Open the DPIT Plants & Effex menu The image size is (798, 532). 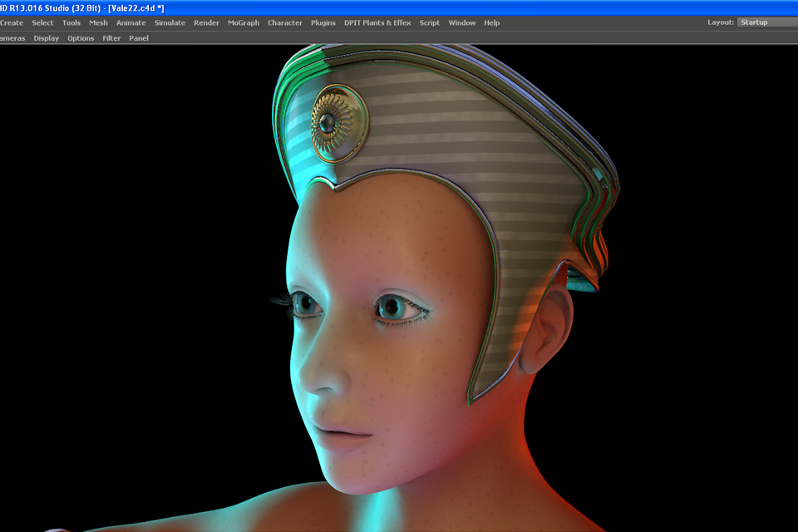pyautogui.click(x=377, y=23)
